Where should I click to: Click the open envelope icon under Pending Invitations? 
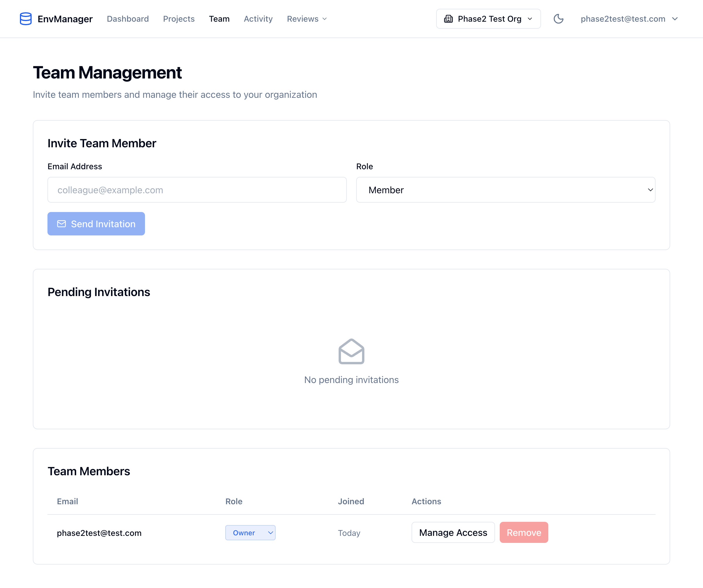pos(351,352)
